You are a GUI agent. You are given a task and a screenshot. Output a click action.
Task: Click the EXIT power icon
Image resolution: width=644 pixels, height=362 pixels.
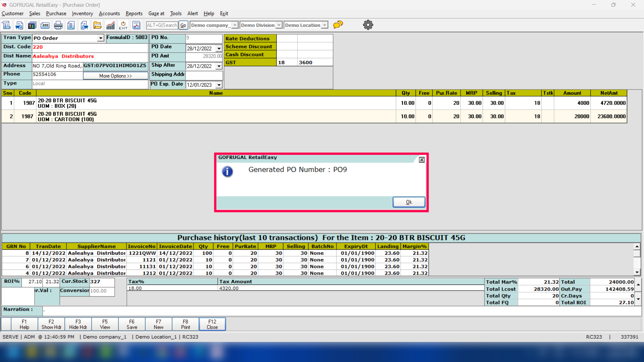click(123, 25)
